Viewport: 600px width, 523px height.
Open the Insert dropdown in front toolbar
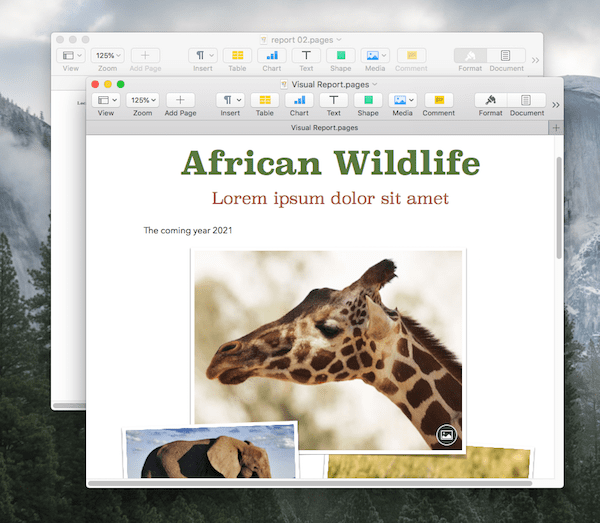[x=230, y=100]
